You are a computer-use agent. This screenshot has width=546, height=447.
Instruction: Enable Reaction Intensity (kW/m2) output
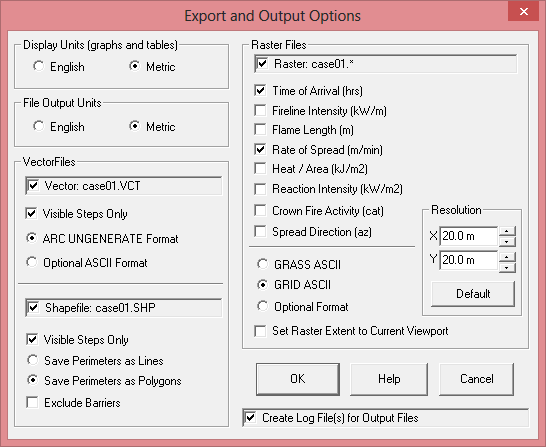[260, 189]
